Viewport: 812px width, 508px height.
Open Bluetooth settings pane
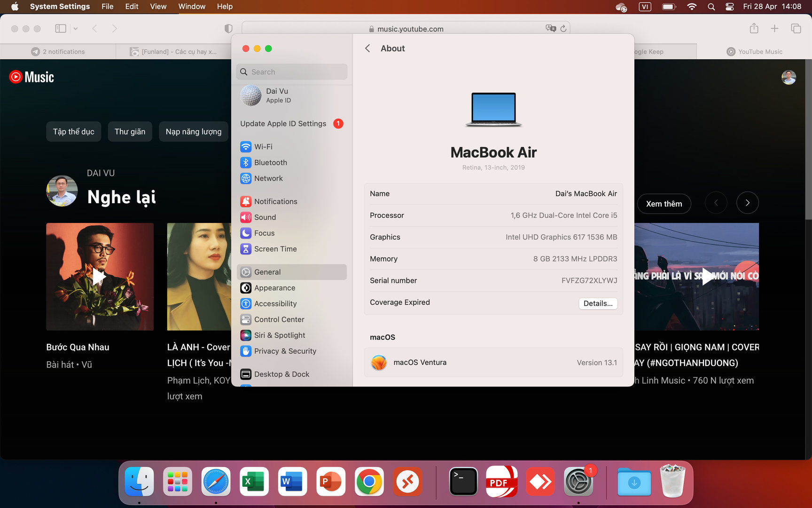pyautogui.click(x=270, y=163)
